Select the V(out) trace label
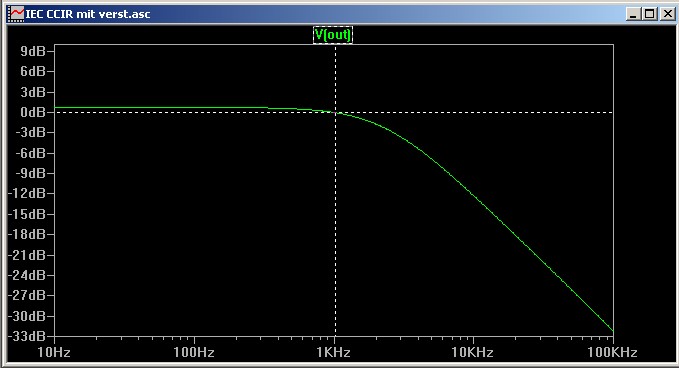The height and width of the screenshot is (368, 679). pyautogui.click(x=333, y=35)
